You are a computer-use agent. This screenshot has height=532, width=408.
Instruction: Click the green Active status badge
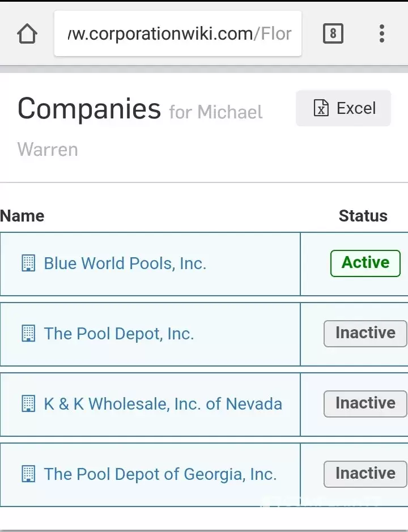coord(365,263)
